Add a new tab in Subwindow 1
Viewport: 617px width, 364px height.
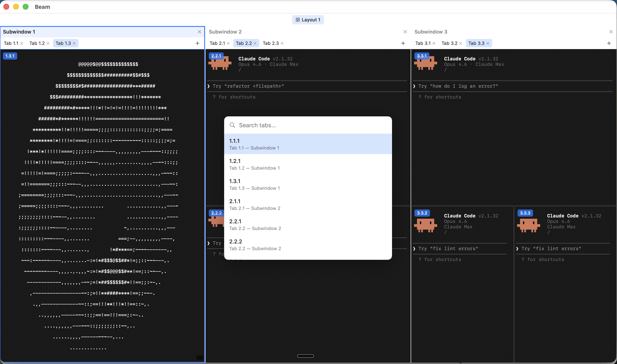tap(197, 43)
